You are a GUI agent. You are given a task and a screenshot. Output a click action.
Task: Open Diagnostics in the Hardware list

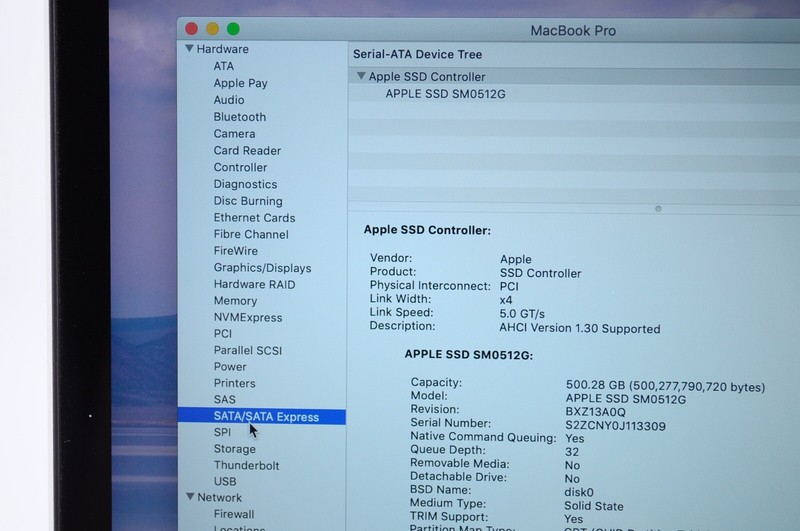pos(245,184)
